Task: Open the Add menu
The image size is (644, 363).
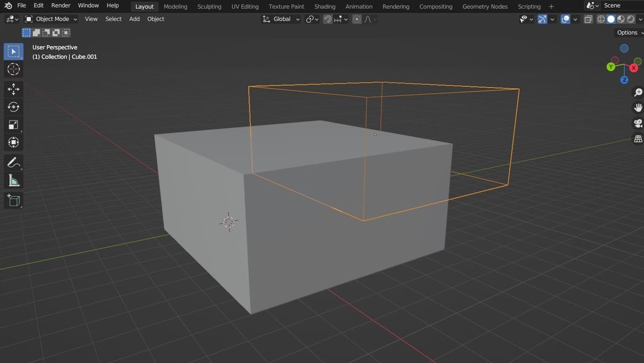Action: pyautogui.click(x=134, y=18)
